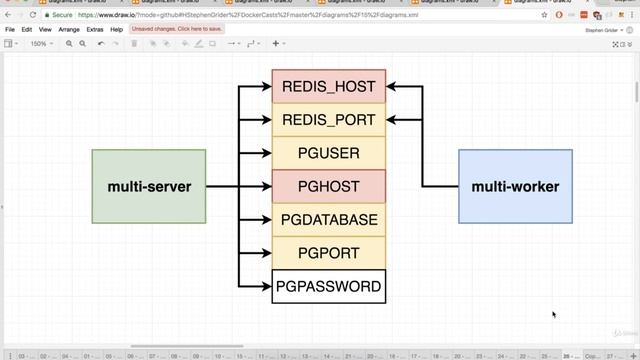Open the waypoints style dropdown

255,43
